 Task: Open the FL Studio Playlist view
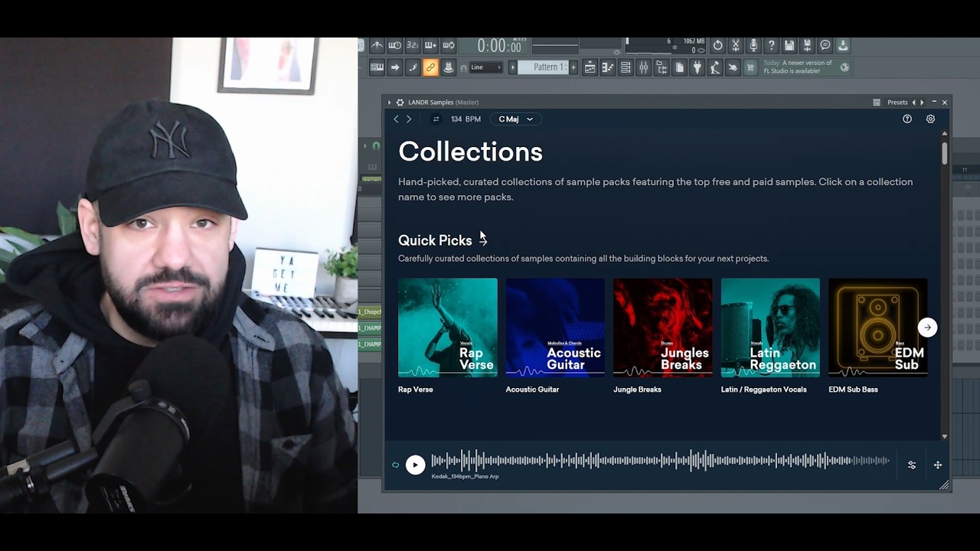click(x=590, y=67)
